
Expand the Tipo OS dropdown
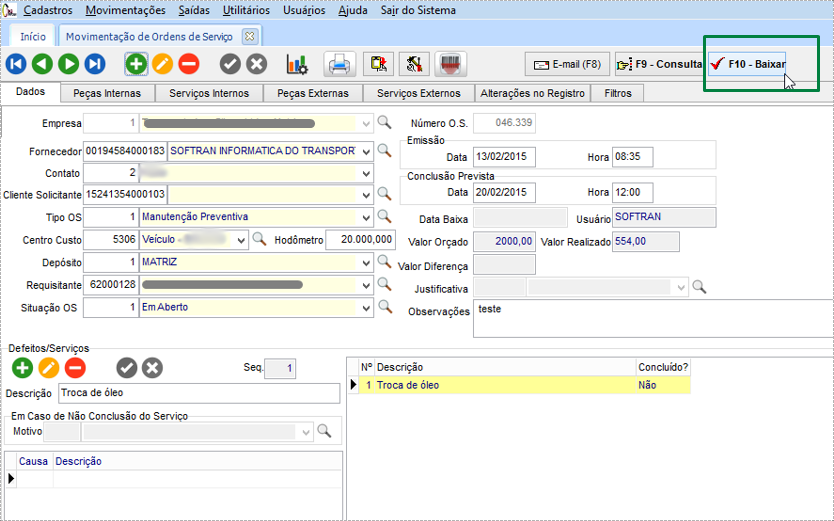(x=364, y=217)
